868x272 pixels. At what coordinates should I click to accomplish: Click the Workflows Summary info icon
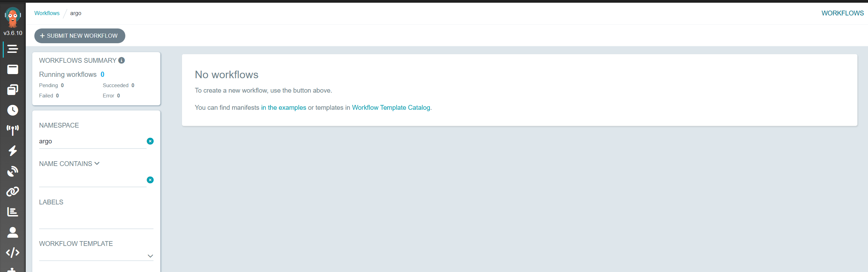tap(122, 60)
